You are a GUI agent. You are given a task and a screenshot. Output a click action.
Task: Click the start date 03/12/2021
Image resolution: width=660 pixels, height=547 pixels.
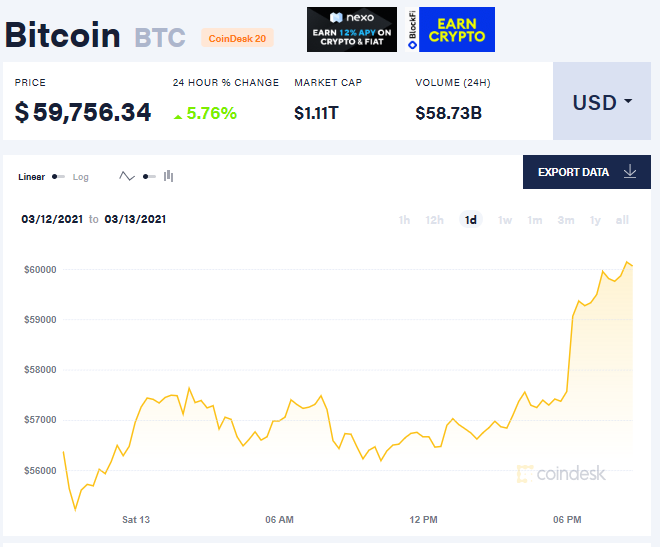[x=51, y=219]
